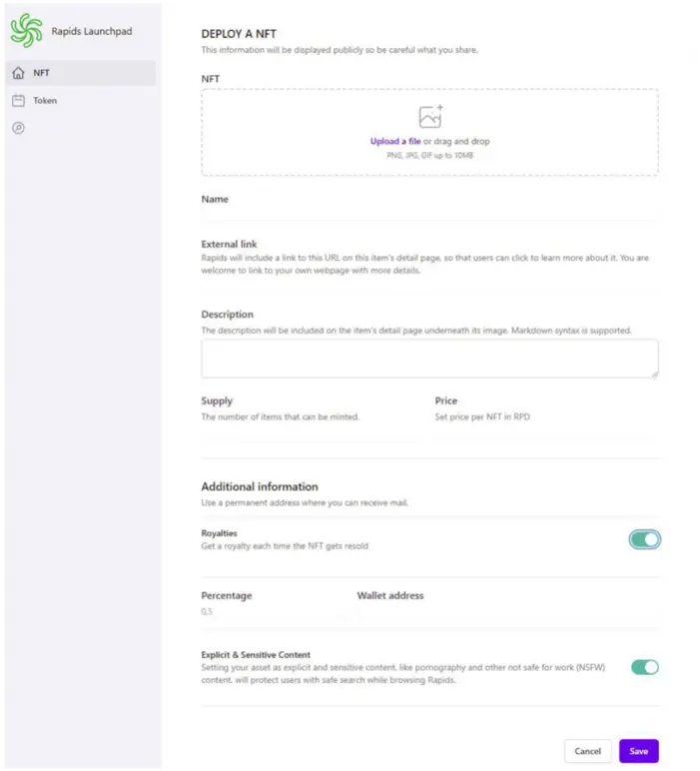The width and height of the screenshot is (700, 771).
Task: Click the Cancel button
Action: click(587, 751)
